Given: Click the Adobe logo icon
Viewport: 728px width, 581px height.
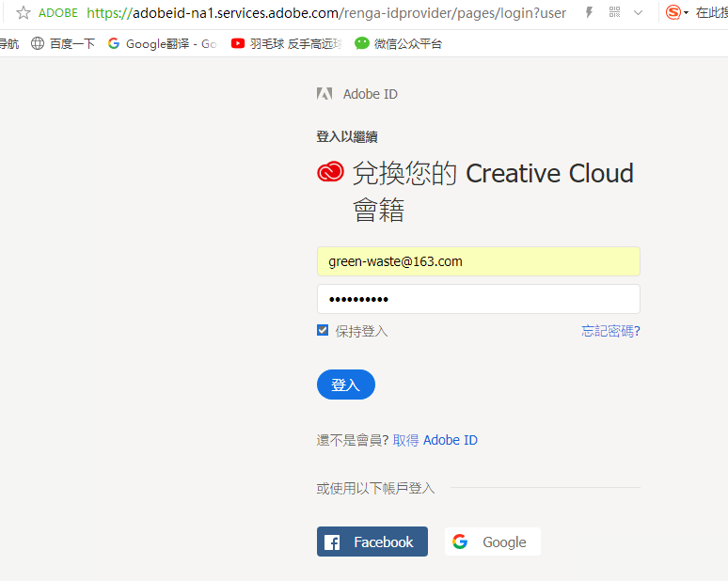Looking at the screenshot, I should pos(324,94).
